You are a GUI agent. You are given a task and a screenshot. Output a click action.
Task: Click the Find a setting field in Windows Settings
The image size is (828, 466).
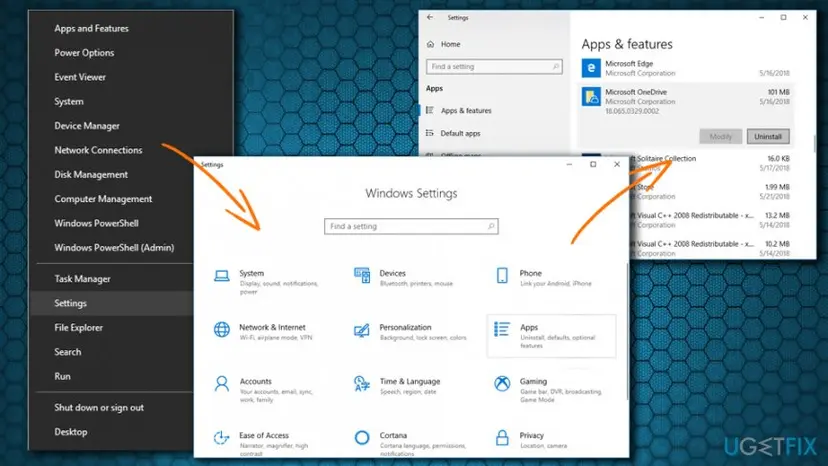tap(411, 226)
